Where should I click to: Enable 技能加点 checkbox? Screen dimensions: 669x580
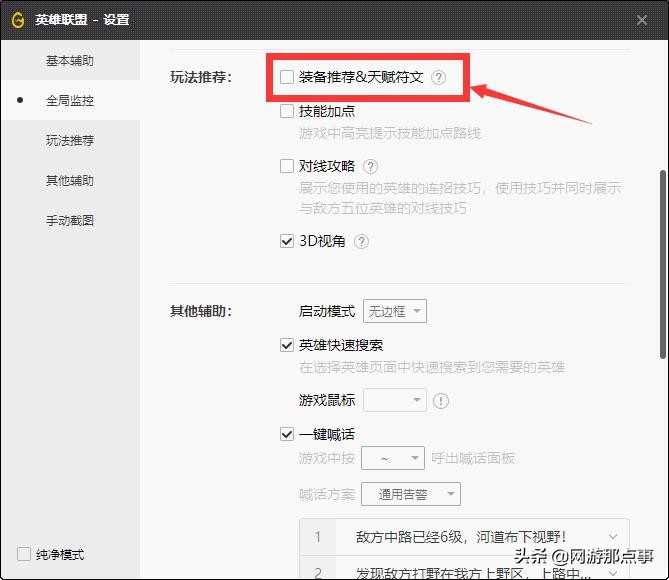click(287, 111)
